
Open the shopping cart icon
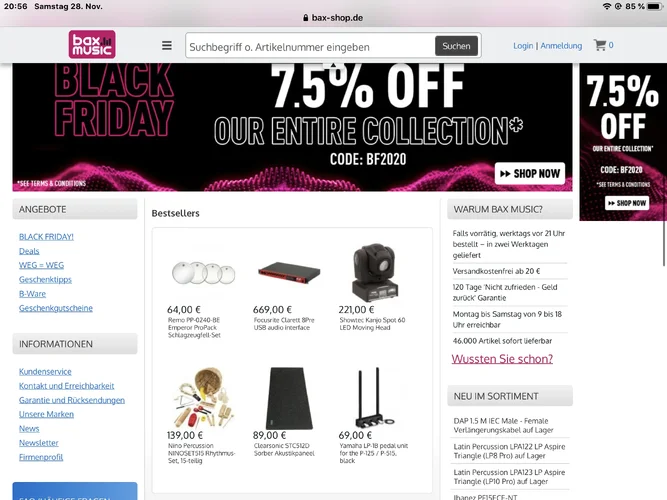pyautogui.click(x=600, y=45)
